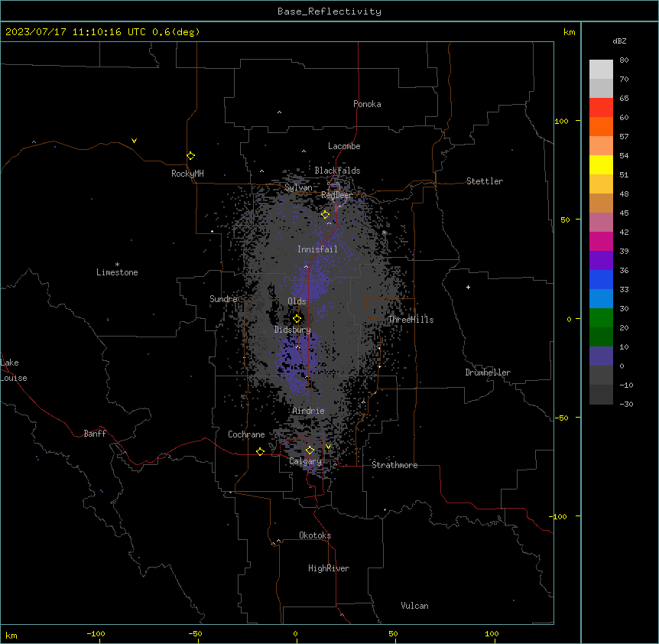Click the Sylvan label
Viewport: 659px width, 644px height.
(298, 187)
